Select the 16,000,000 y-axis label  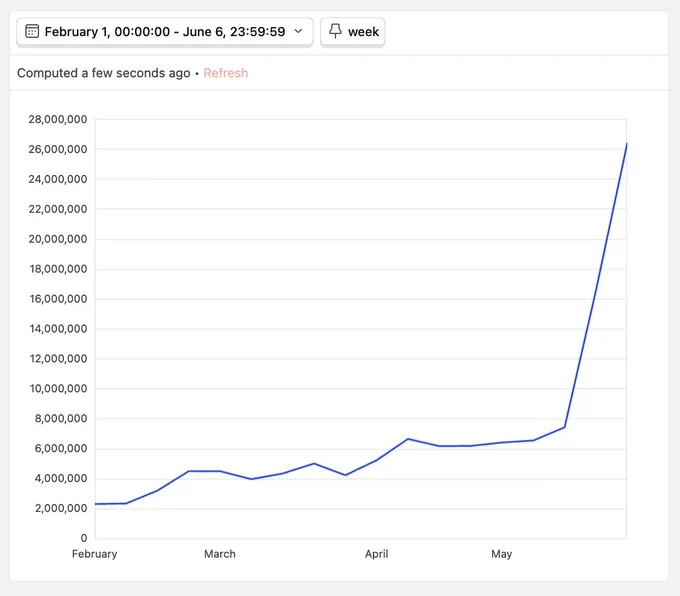coord(58,299)
